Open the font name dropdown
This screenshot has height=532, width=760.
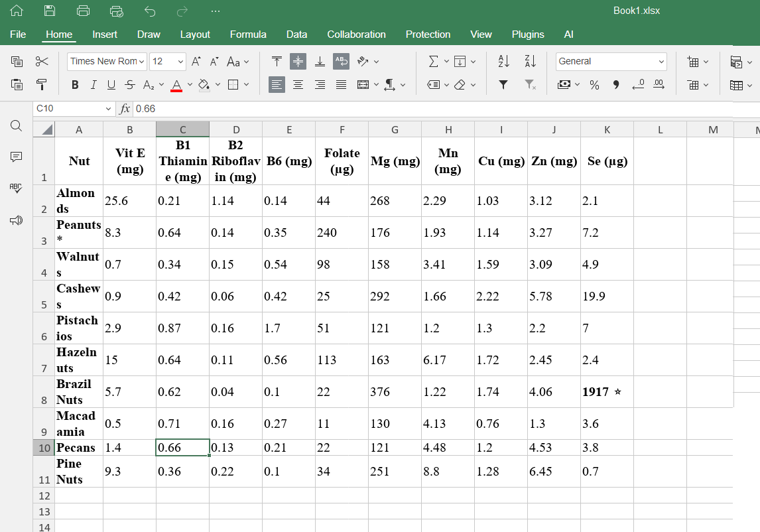tap(107, 62)
